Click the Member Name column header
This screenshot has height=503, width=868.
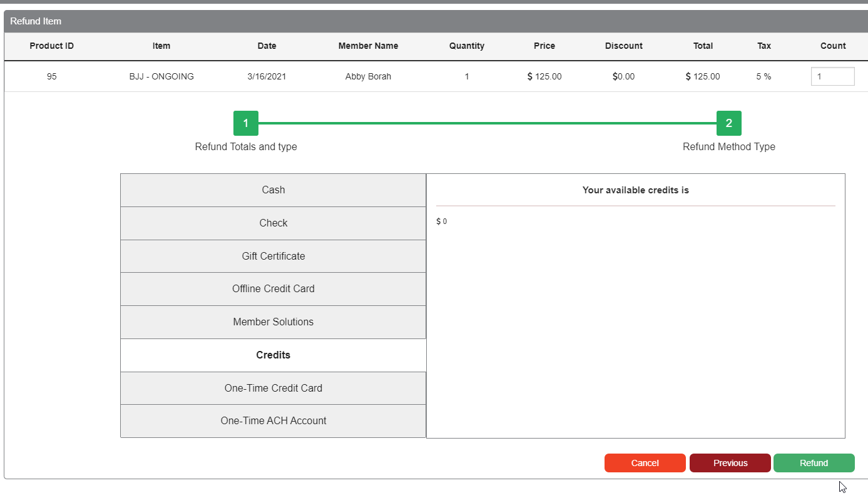pos(368,46)
